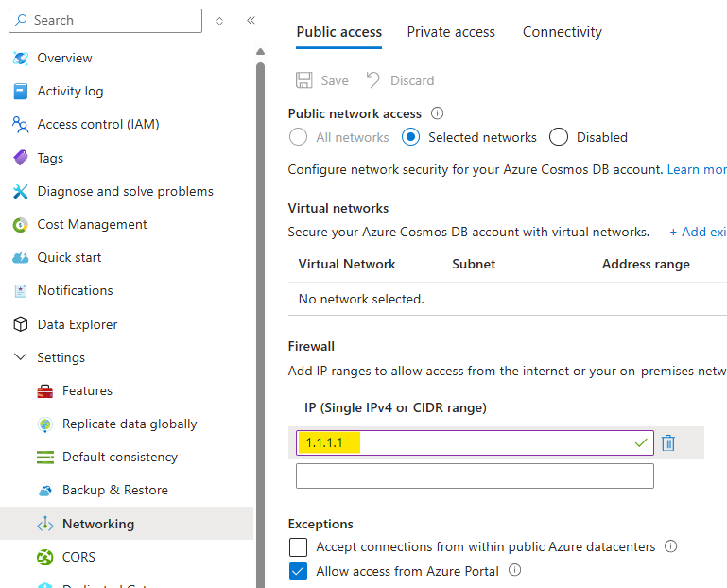Image resolution: width=727 pixels, height=588 pixels.
Task: Click Add existing virtual network link
Action: 699,232
